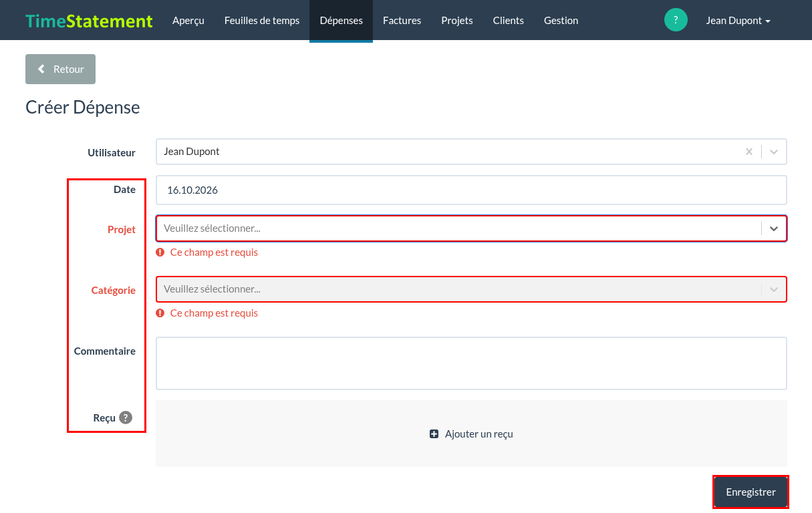The width and height of the screenshot is (812, 513).
Task: Click the TimeStatement logo
Action: 89,21
